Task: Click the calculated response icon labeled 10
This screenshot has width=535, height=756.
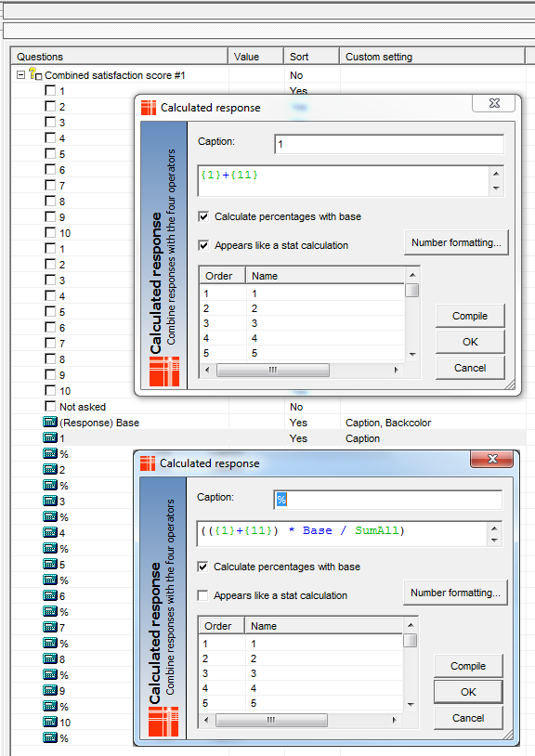Action: (x=50, y=722)
